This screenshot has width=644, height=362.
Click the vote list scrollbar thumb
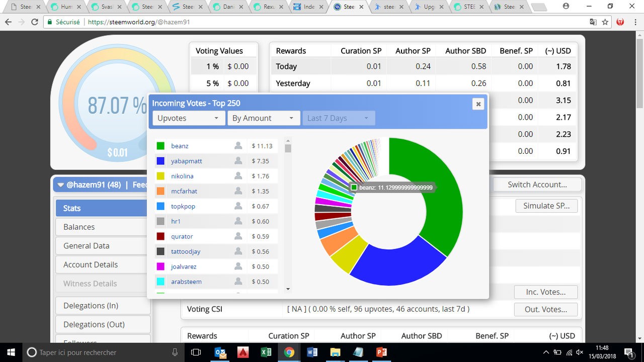288,148
